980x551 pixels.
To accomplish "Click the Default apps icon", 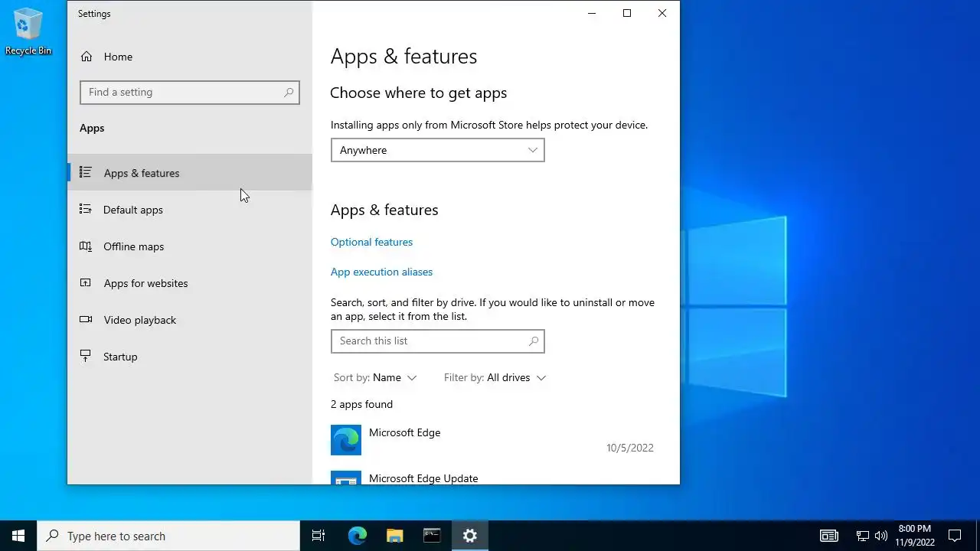I will 86,210.
